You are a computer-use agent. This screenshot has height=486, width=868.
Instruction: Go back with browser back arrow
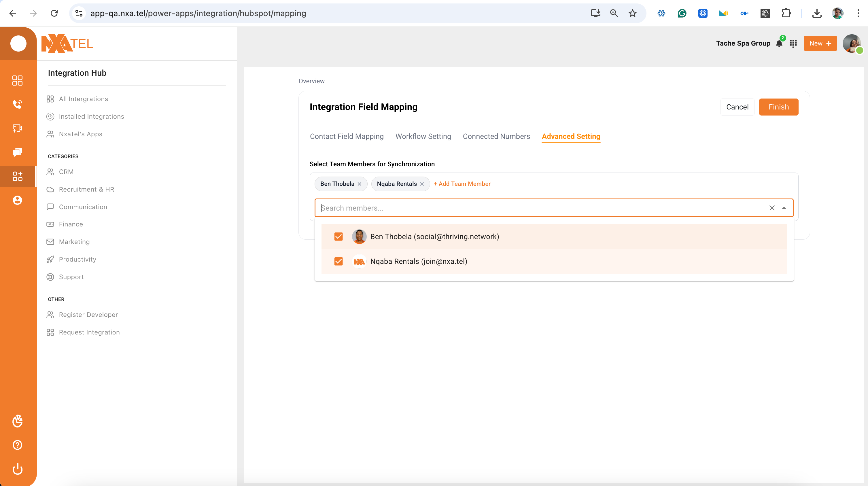click(12, 13)
